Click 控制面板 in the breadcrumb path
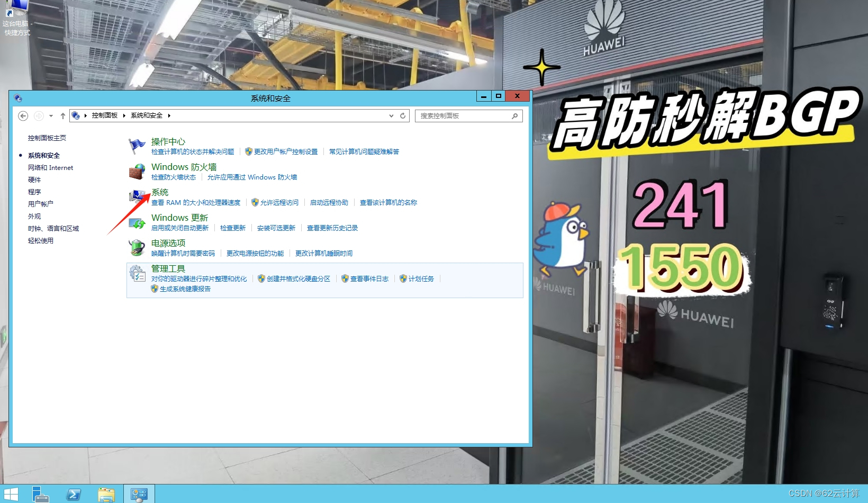The image size is (868, 503). pyautogui.click(x=105, y=115)
